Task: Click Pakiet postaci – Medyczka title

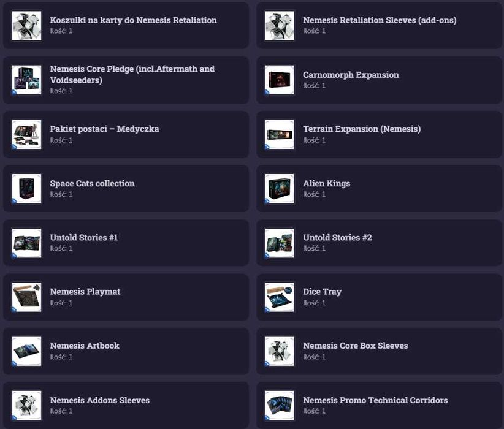Action: pyautogui.click(x=104, y=129)
